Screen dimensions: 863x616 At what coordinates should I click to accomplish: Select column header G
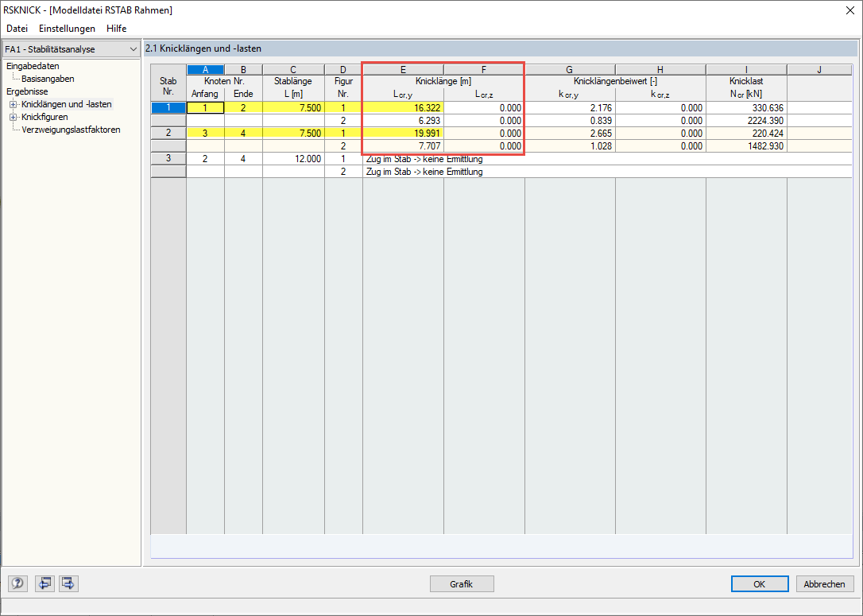(570, 69)
